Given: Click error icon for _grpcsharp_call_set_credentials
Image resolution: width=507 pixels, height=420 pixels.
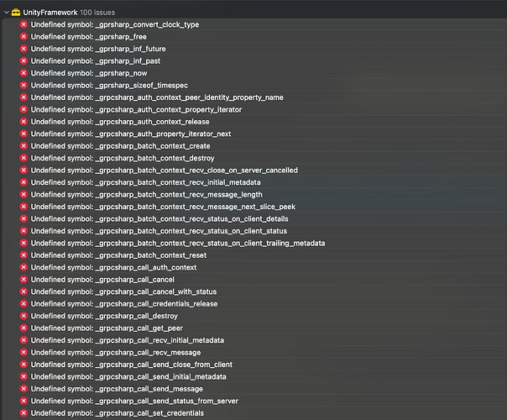Looking at the screenshot, I should pos(24,413).
